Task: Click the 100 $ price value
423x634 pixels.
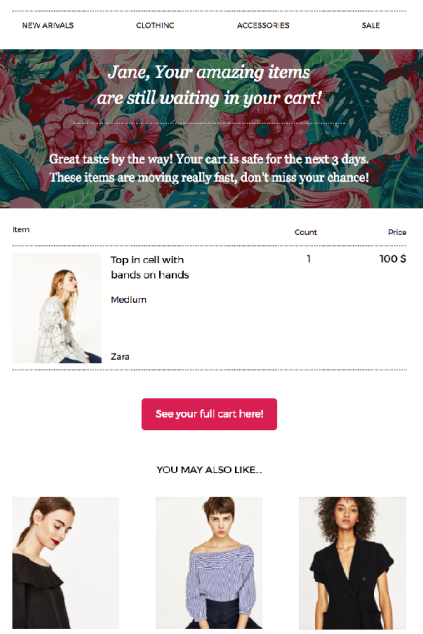Action: [393, 259]
